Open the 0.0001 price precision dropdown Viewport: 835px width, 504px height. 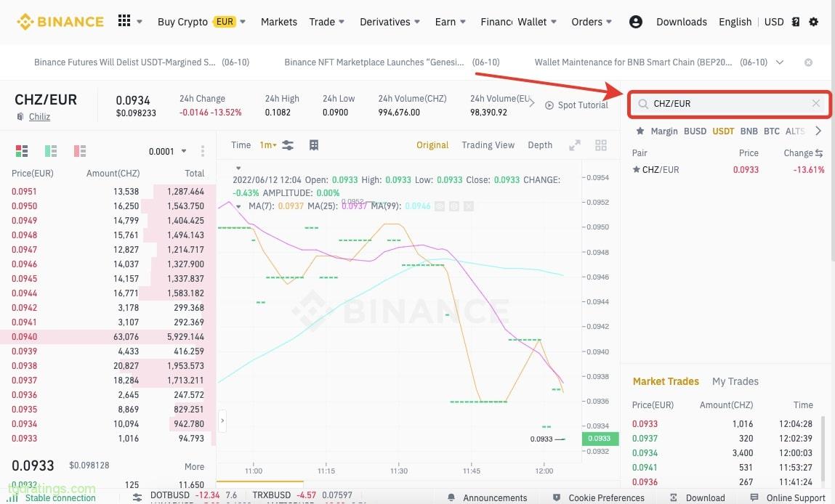[168, 151]
